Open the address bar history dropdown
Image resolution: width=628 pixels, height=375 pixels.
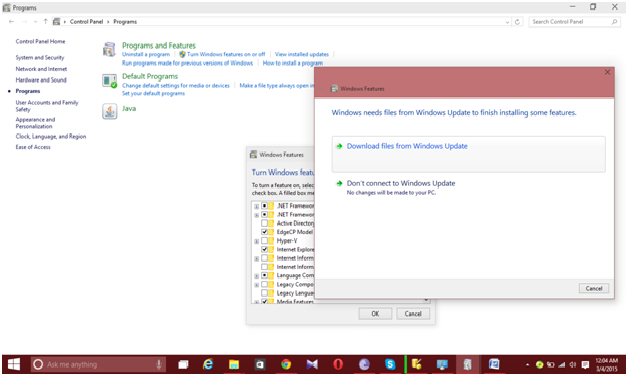507,22
